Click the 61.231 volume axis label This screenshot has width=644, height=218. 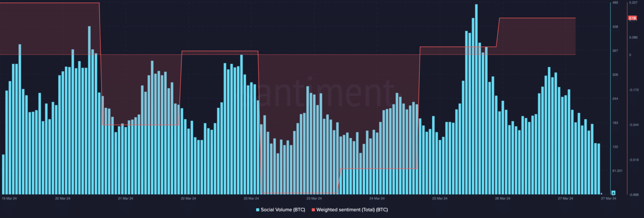point(617,171)
